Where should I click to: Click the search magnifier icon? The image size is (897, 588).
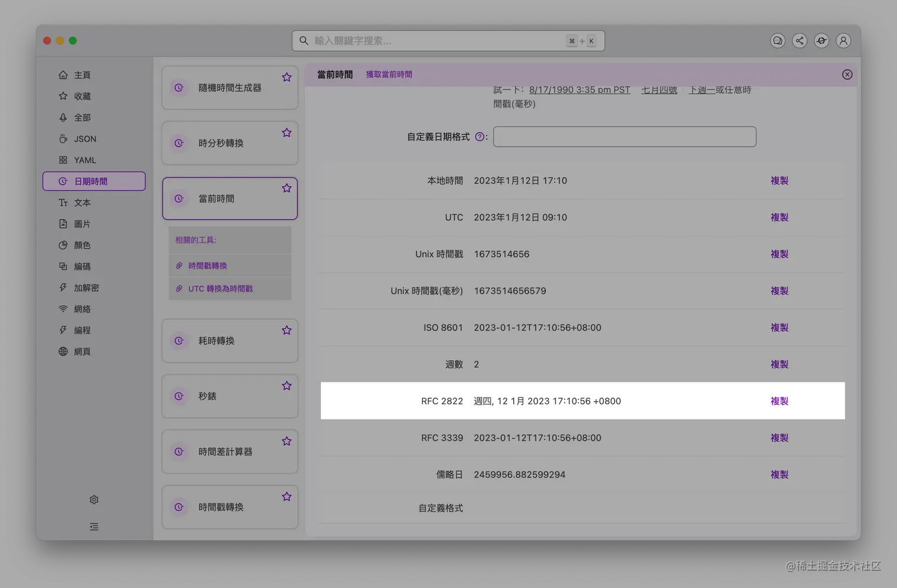[303, 40]
